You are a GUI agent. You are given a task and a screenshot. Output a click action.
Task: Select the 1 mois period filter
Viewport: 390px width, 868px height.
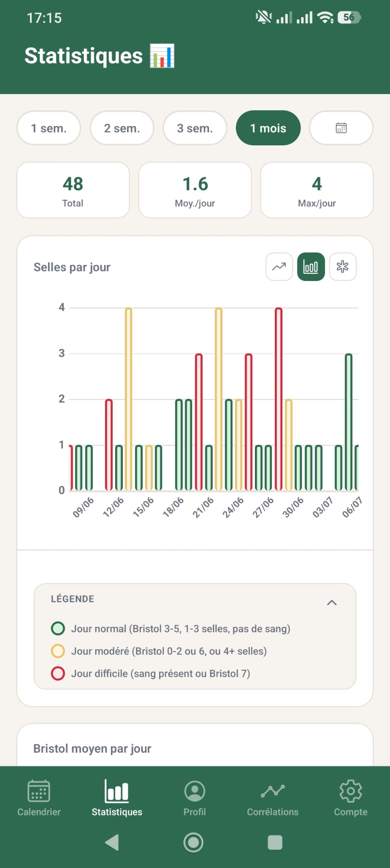click(268, 128)
